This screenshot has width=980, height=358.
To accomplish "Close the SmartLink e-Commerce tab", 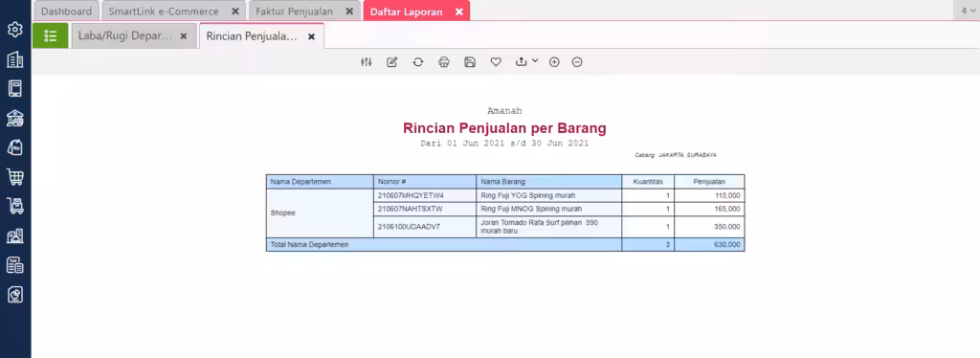I will point(235,11).
